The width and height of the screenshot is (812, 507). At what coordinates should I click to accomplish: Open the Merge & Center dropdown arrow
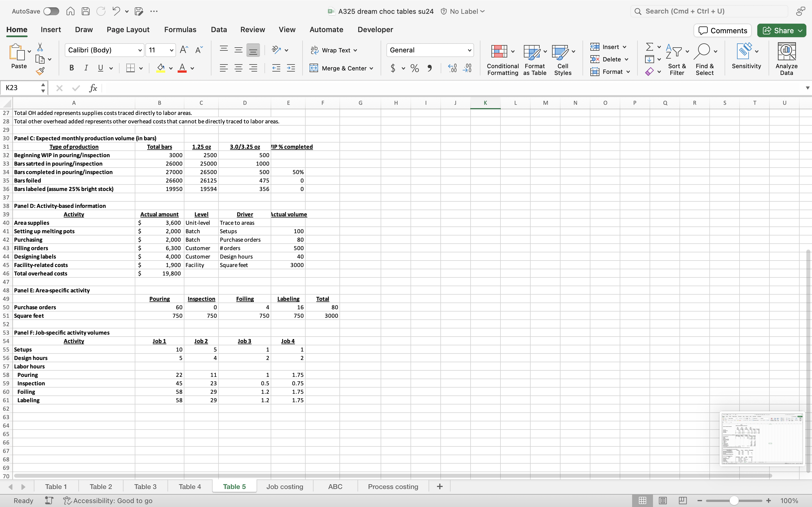(371, 68)
